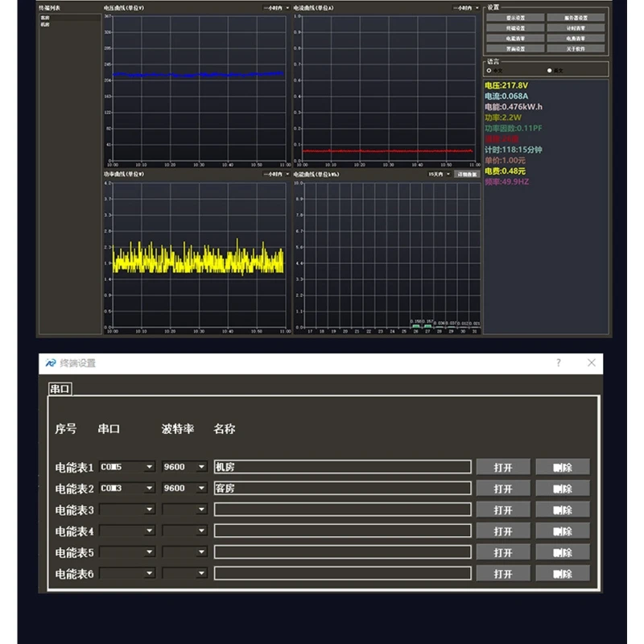This screenshot has width=644, height=644.
Task: Select the 串口 tab
Action: tap(60, 389)
